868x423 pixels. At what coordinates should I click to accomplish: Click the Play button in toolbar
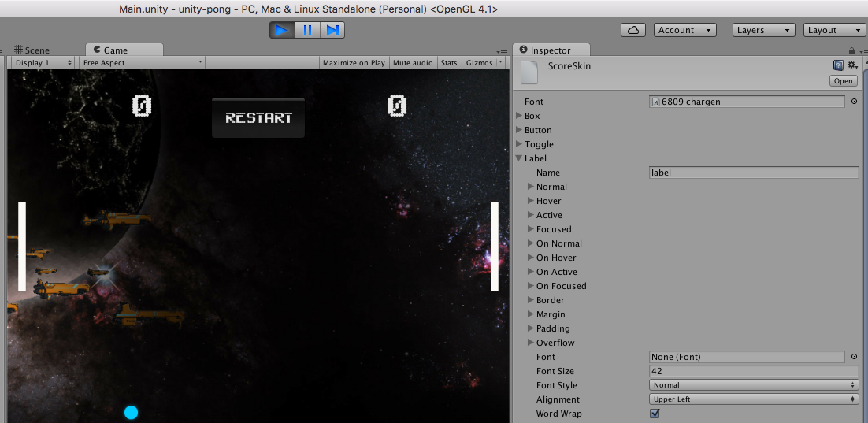(281, 30)
